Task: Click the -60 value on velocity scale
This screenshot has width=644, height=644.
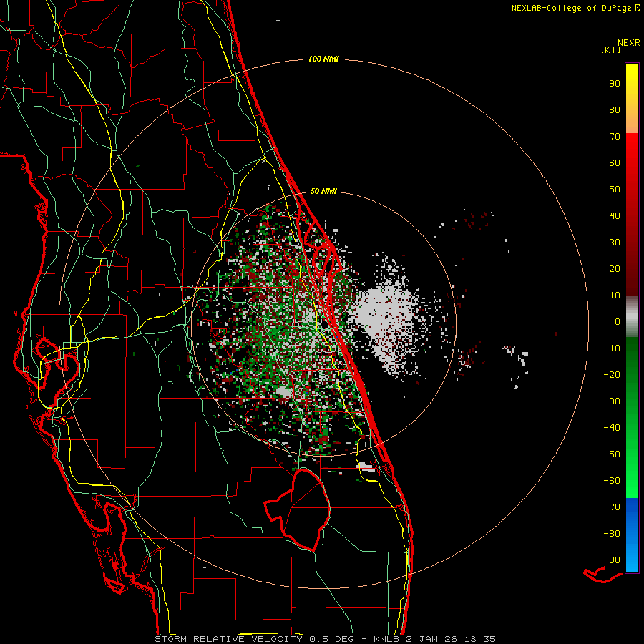Action: click(612, 481)
